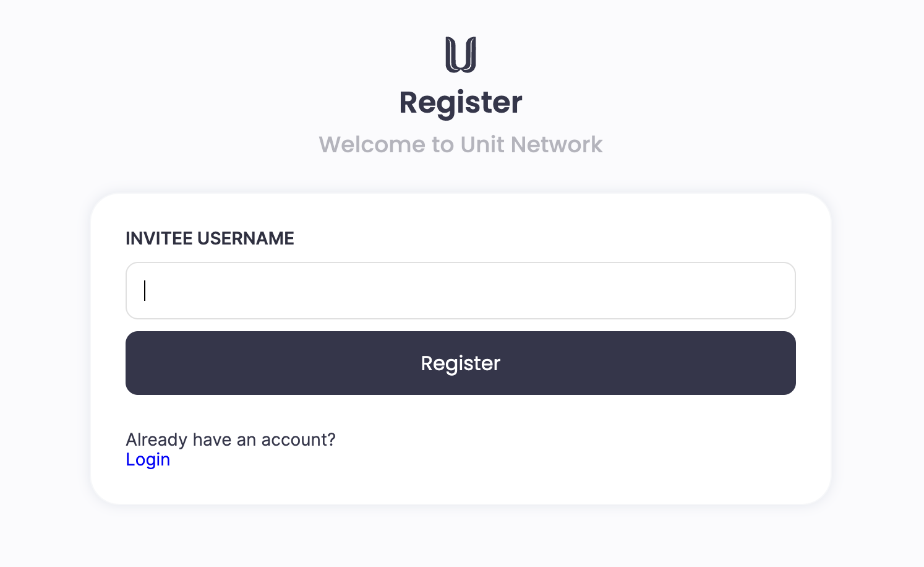924x567 pixels.
Task: Click the account question text above Login
Action: coord(231,439)
